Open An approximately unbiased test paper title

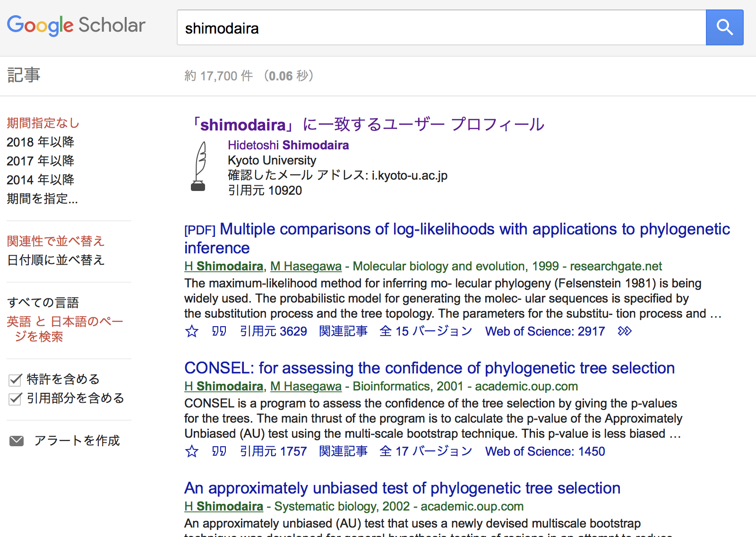[403, 488]
